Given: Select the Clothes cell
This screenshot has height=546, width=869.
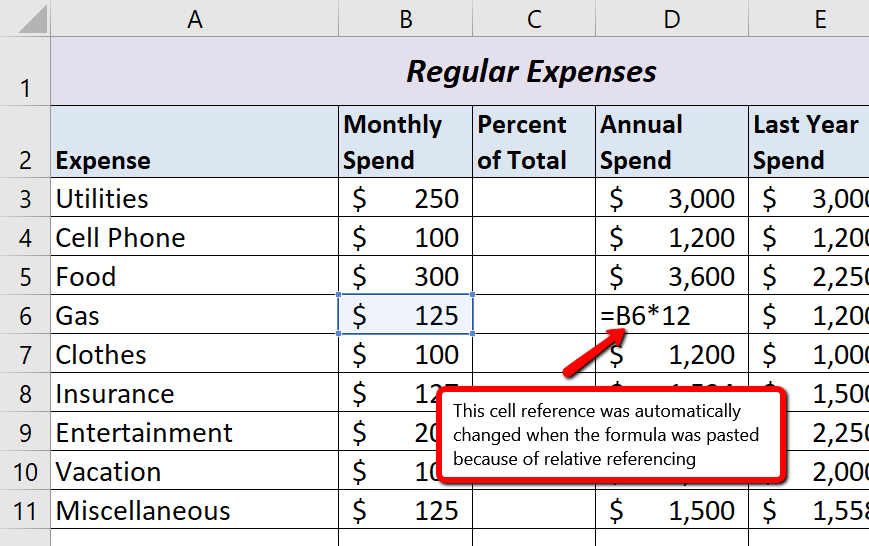Looking at the screenshot, I should [195, 354].
